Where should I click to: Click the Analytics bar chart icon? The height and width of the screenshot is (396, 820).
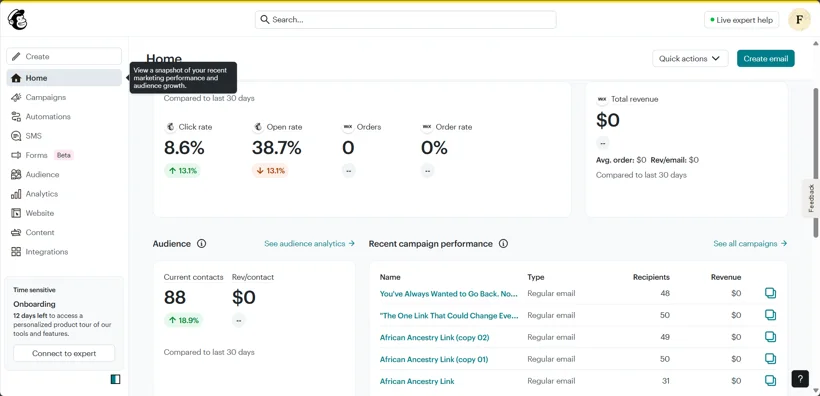pyautogui.click(x=16, y=194)
